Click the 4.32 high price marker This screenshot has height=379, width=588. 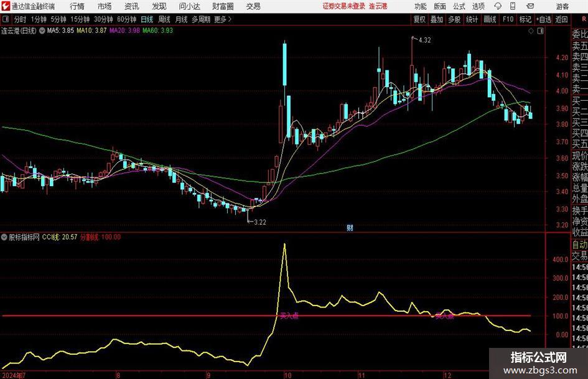pyautogui.click(x=424, y=40)
